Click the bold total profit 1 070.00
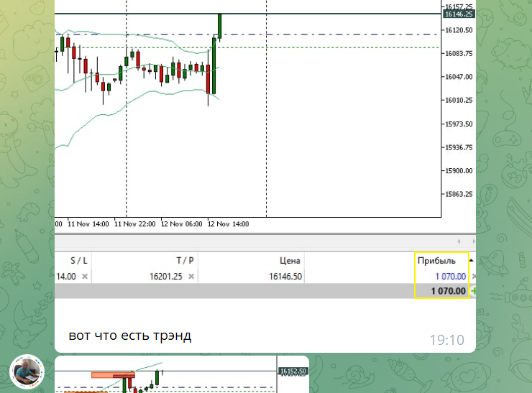 pyautogui.click(x=448, y=291)
